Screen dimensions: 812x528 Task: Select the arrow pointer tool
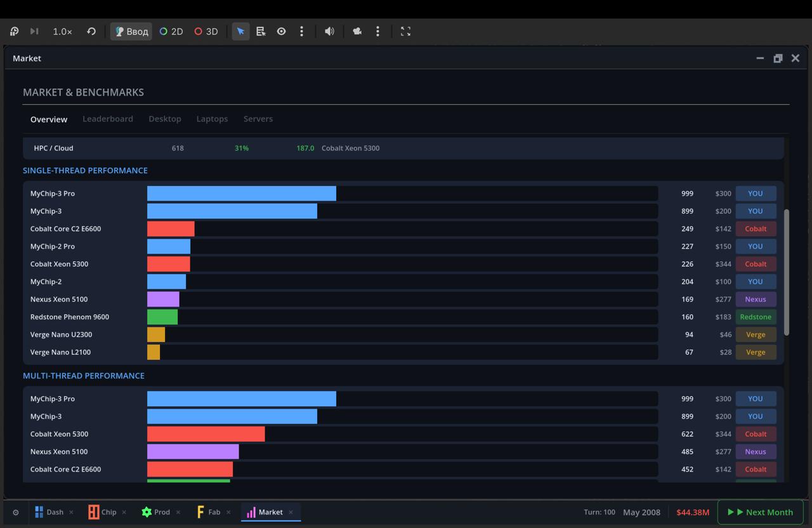pos(240,31)
